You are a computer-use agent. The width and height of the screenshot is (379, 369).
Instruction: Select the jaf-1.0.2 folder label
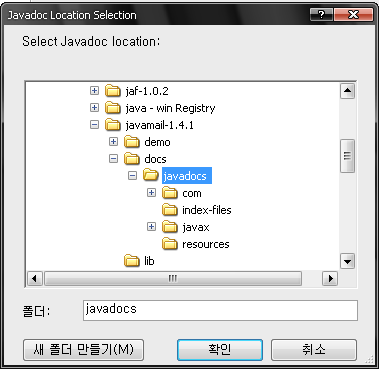147,91
